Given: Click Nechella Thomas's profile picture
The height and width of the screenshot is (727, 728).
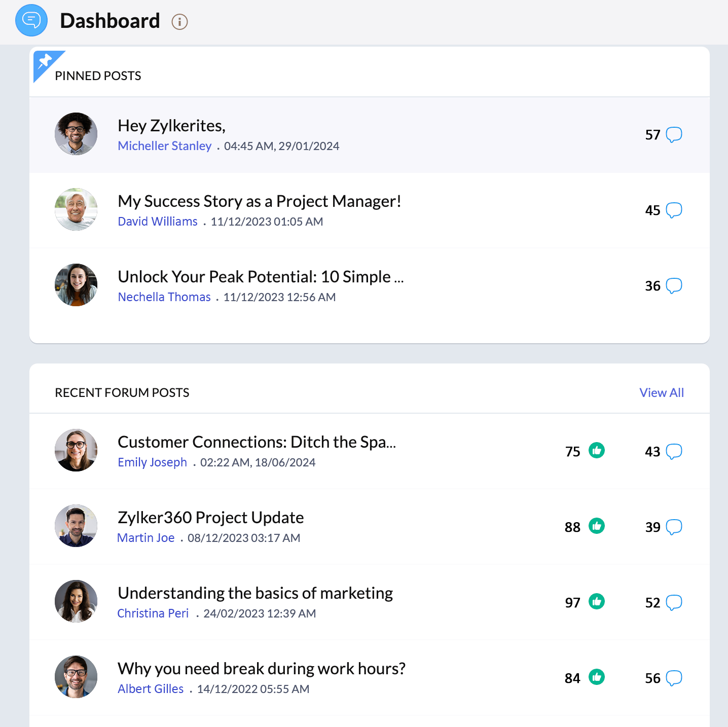Looking at the screenshot, I should point(76,285).
